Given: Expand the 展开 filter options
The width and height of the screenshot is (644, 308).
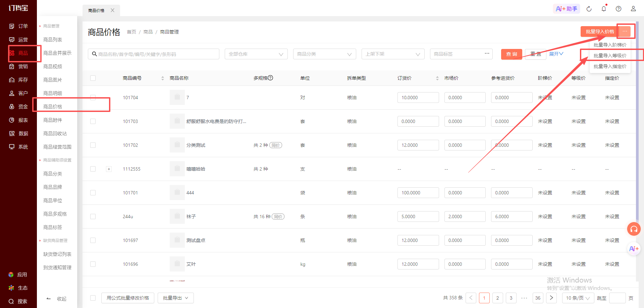Looking at the screenshot, I should [x=556, y=54].
